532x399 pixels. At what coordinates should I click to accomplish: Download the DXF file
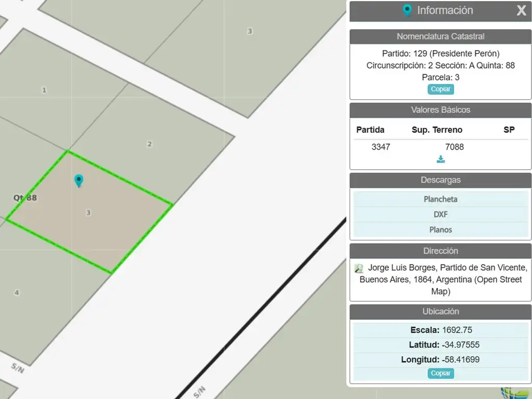pyautogui.click(x=441, y=214)
